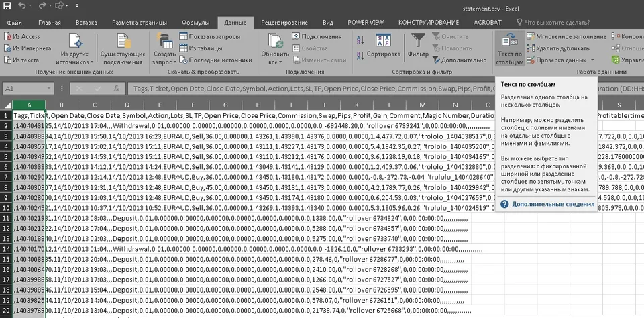Click the formula bar text field

tap(311, 89)
